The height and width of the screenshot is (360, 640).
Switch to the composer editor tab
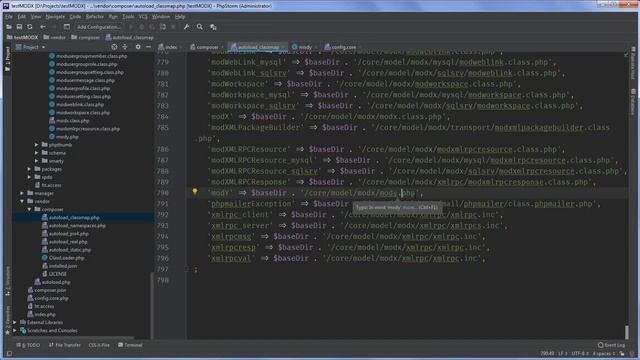pos(206,47)
